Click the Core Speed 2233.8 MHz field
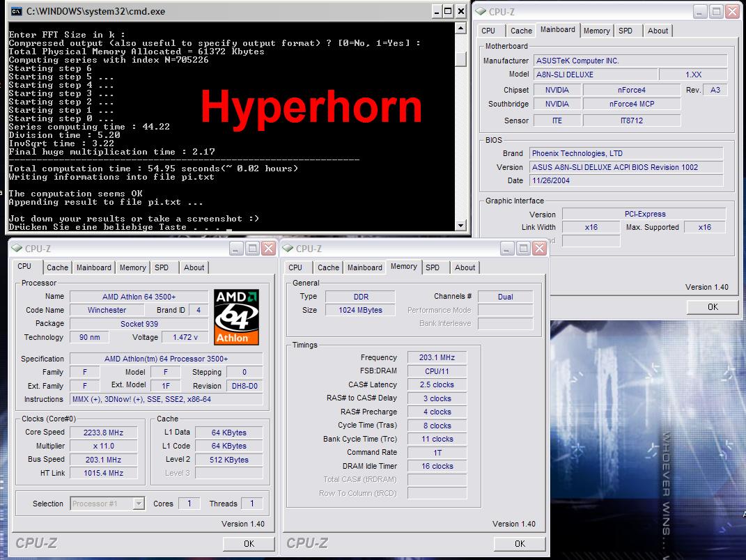 pyautogui.click(x=103, y=433)
